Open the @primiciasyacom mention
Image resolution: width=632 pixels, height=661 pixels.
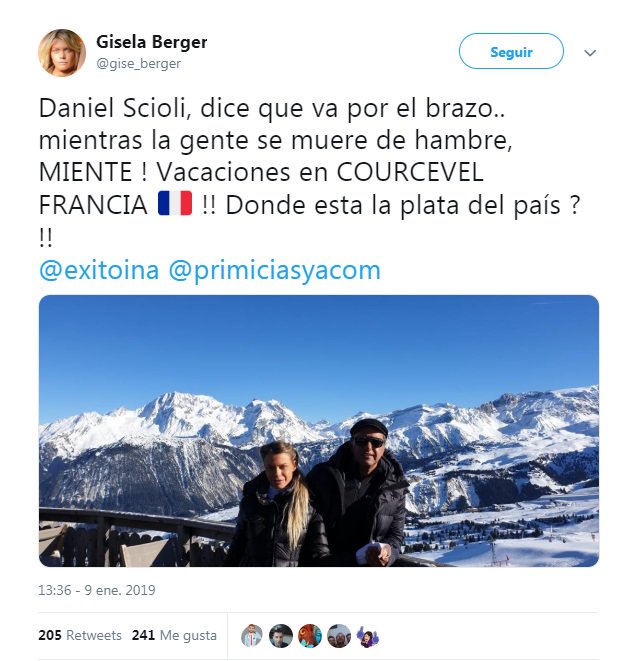(x=274, y=271)
